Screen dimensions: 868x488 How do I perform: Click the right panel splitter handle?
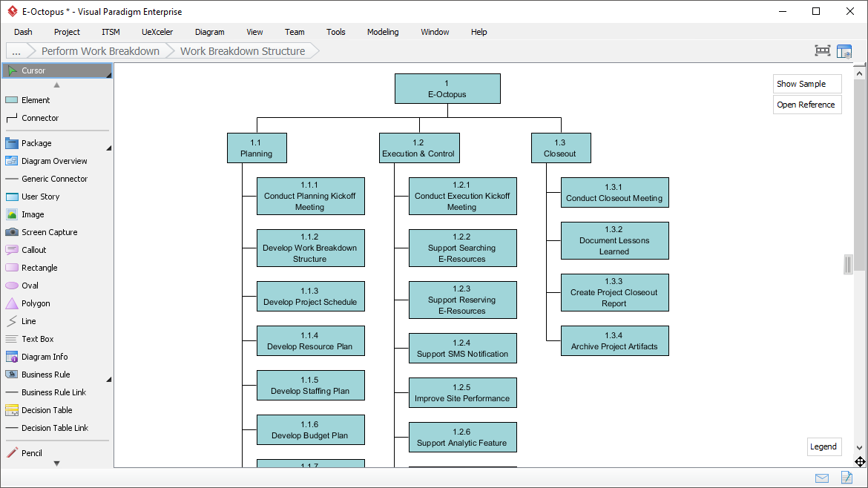click(x=848, y=265)
